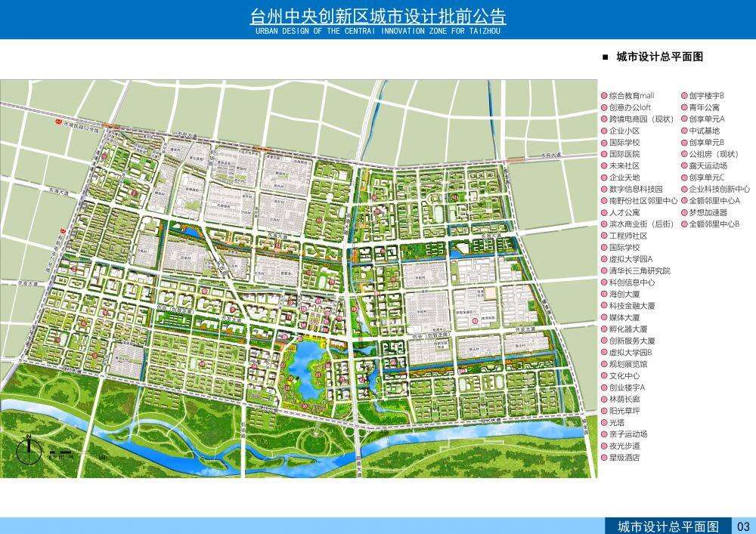Select legend entry 青年公寓

700,107
